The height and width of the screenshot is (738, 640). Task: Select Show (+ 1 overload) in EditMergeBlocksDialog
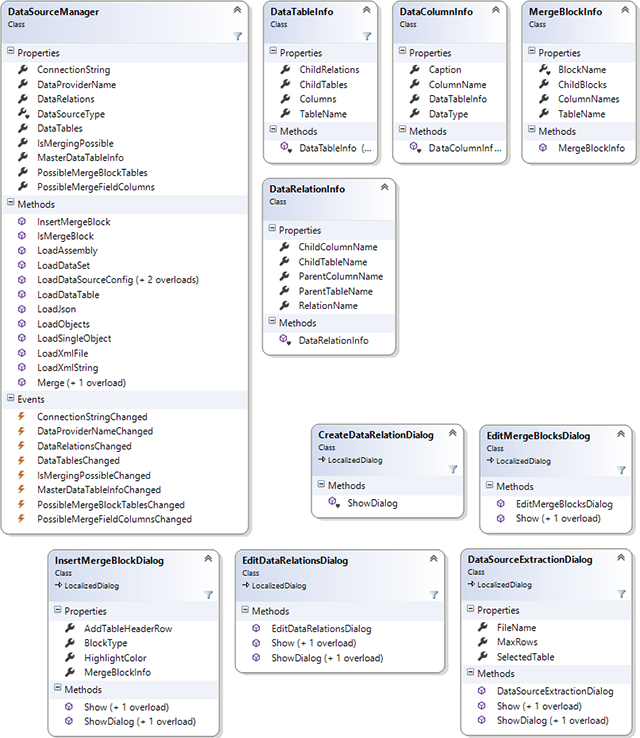point(558,518)
